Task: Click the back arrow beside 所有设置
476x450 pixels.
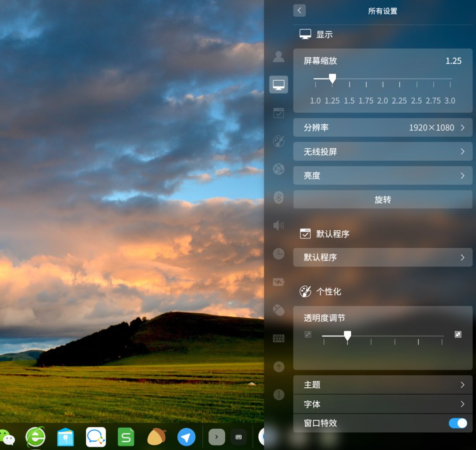Action: click(299, 11)
